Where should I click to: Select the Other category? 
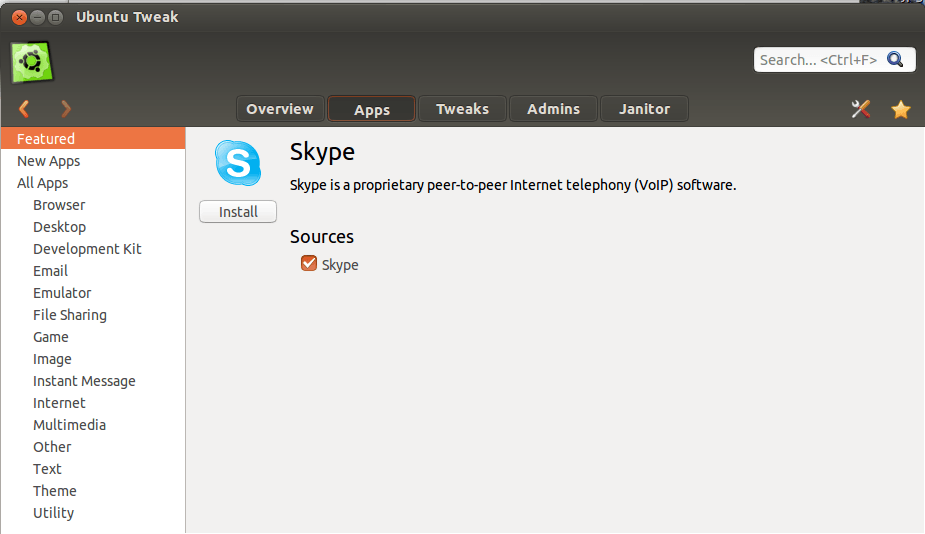(x=93, y=447)
